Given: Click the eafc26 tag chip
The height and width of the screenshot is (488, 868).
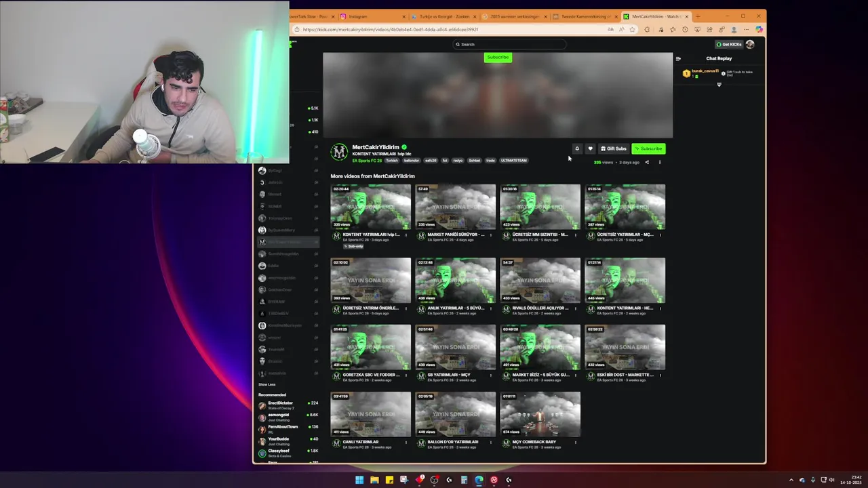Looking at the screenshot, I should point(431,161).
